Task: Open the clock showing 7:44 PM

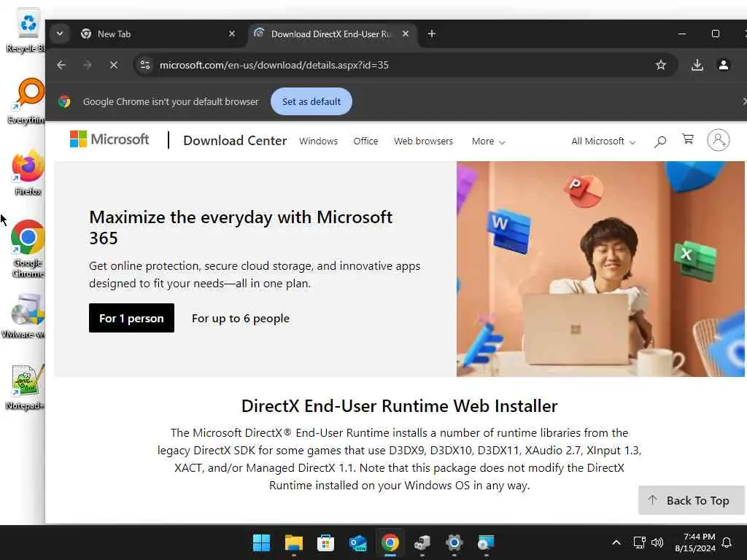Action: [x=695, y=542]
